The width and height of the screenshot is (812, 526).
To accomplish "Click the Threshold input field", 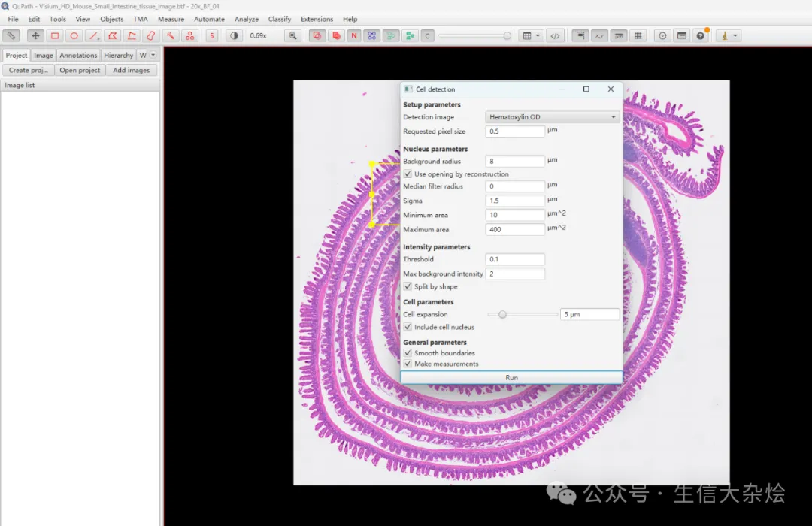I will (x=515, y=259).
